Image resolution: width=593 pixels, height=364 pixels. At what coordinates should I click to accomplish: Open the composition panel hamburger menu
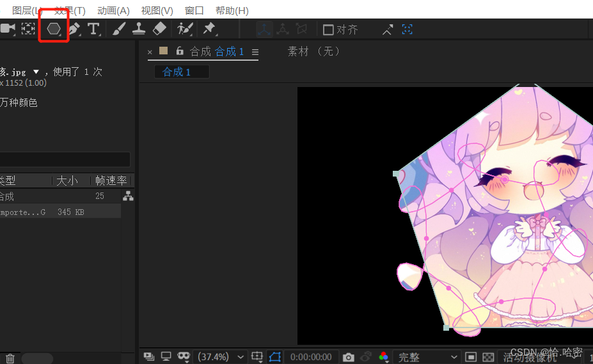pyautogui.click(x=255, y=52)
